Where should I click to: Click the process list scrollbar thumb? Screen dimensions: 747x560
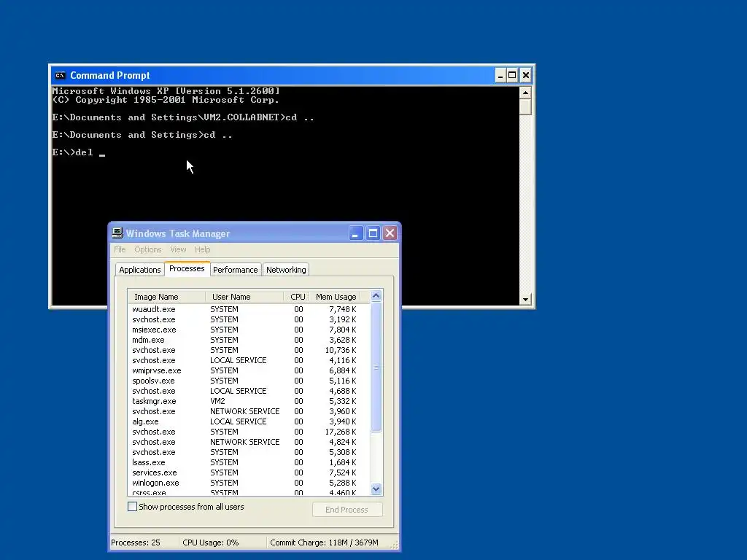[x=376, y=367]
